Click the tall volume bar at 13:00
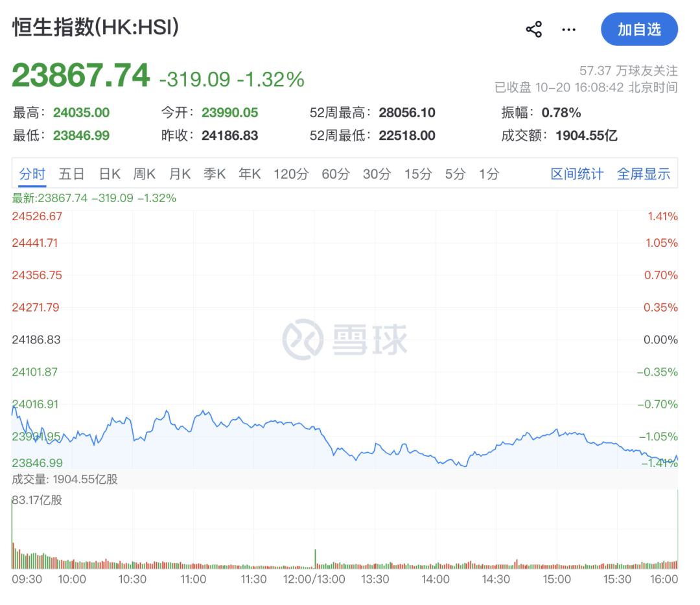Image resolution: width=700 pixels, height=605 pixels. point(315,559)
